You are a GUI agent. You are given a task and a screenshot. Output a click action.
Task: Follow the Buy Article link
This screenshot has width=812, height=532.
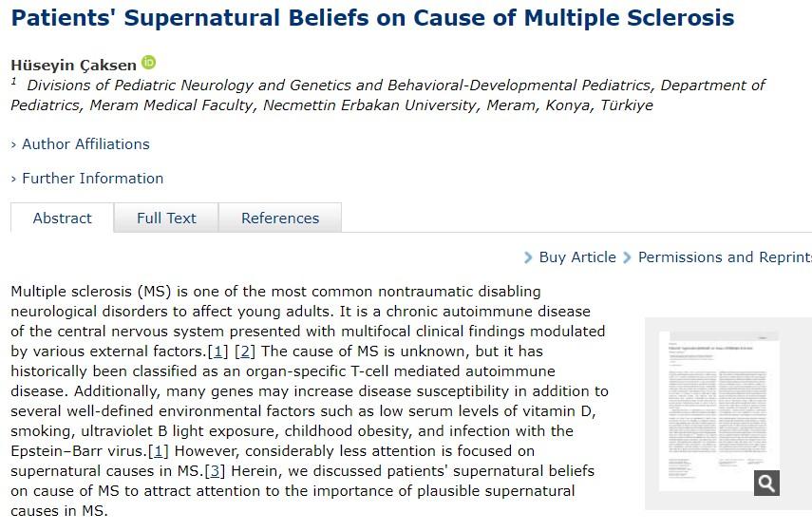(577, 257)
